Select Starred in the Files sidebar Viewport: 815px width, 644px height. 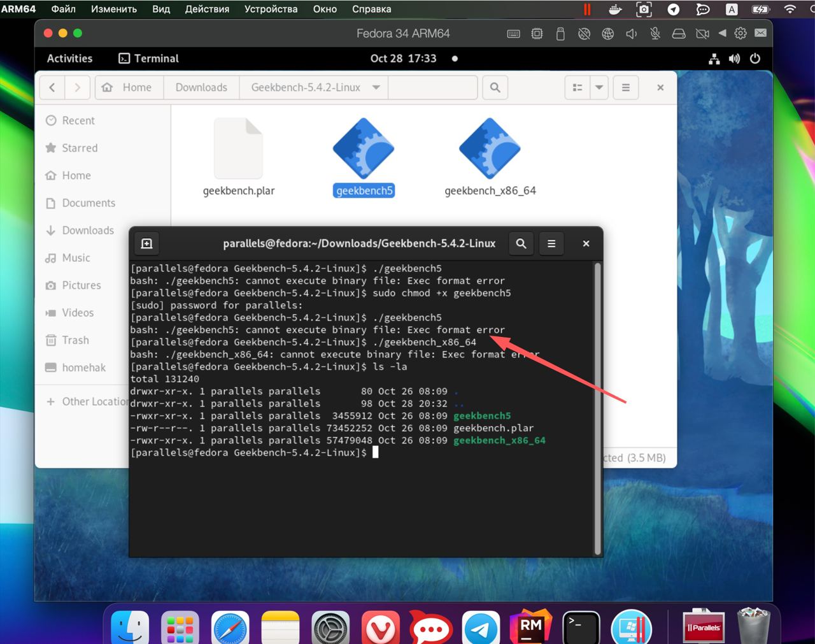(x=103, y=148)
